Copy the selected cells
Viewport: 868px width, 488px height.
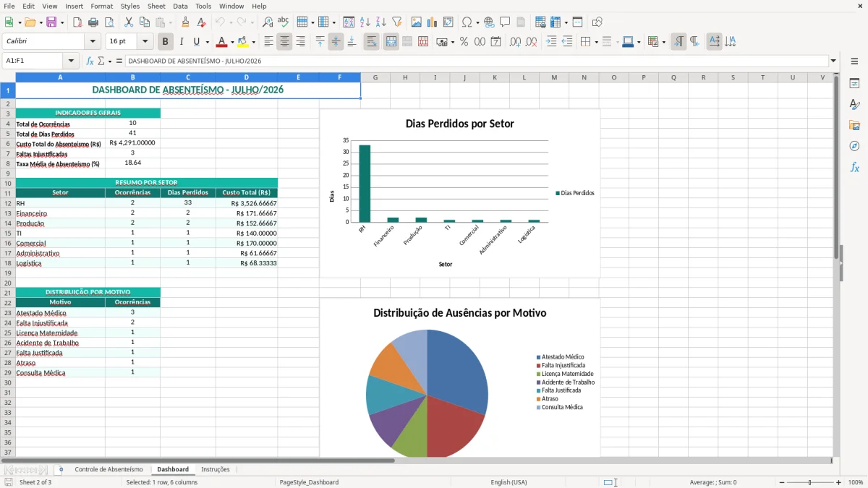coord(145,22)
